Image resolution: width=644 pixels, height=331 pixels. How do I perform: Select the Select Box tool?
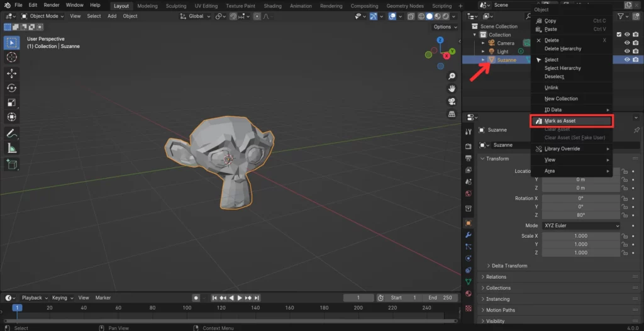pyautogui.click(x=11, y=43)
